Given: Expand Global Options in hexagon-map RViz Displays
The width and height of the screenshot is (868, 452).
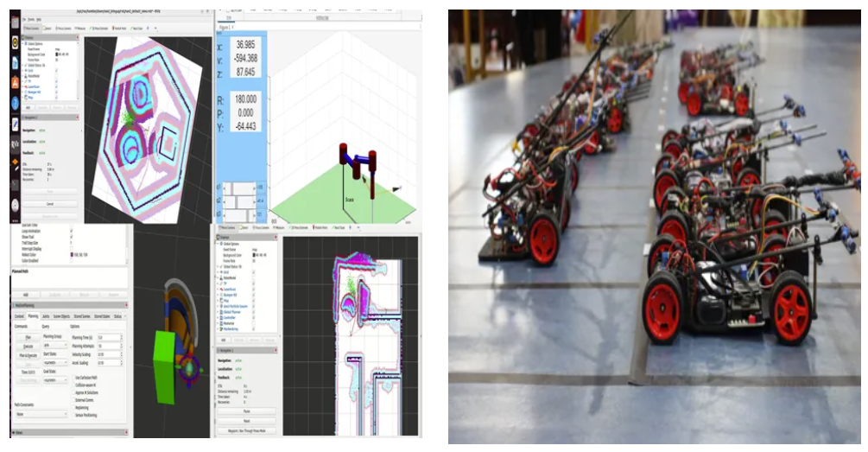Looking at the screenshot, I should [22, 44].
